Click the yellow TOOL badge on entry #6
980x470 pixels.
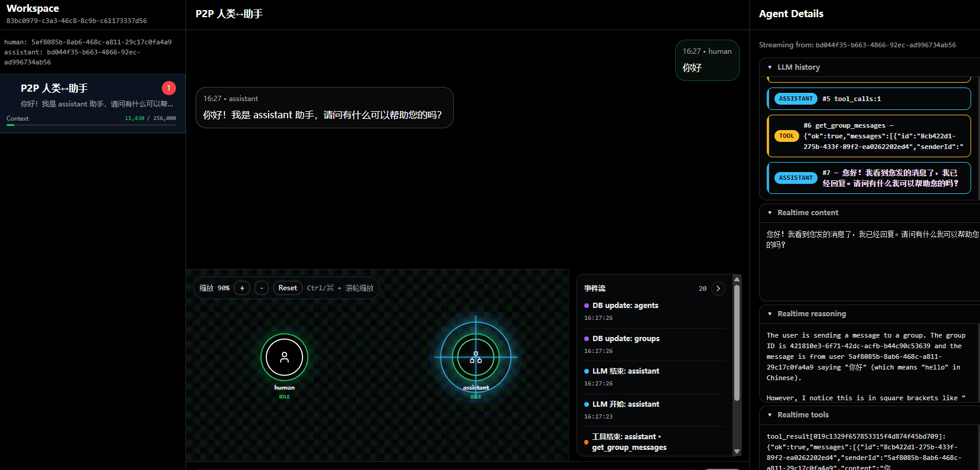tap(786, 136)
